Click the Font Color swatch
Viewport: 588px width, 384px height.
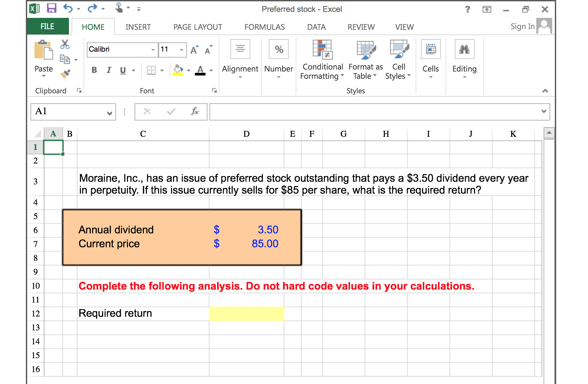(200, 70)
